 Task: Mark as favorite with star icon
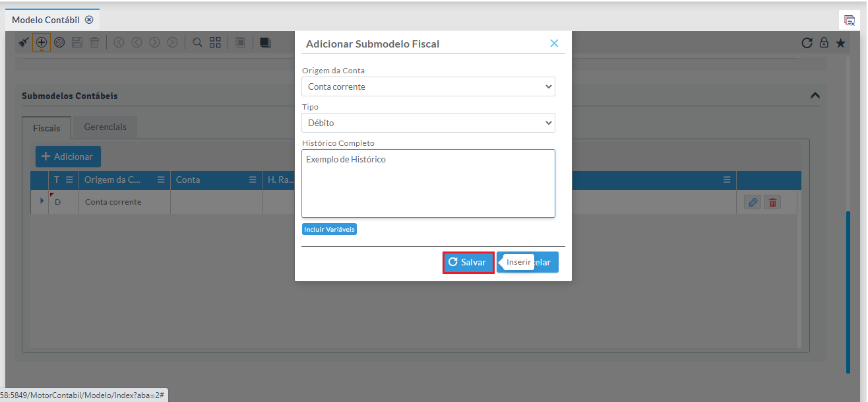(840, 43)
